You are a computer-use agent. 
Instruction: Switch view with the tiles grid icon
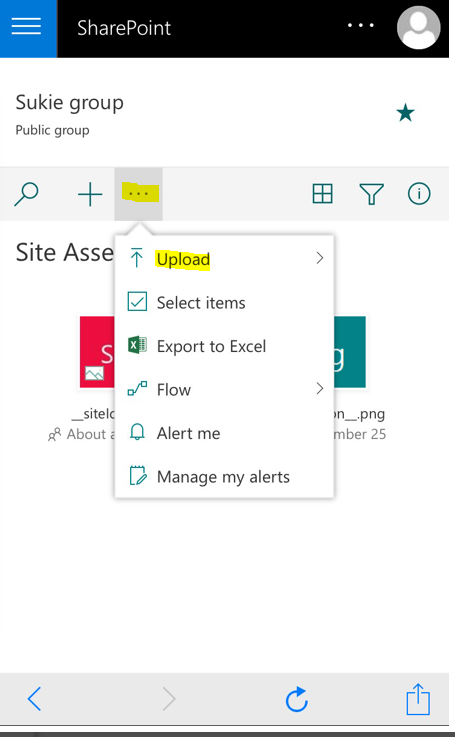click(322, 194)
